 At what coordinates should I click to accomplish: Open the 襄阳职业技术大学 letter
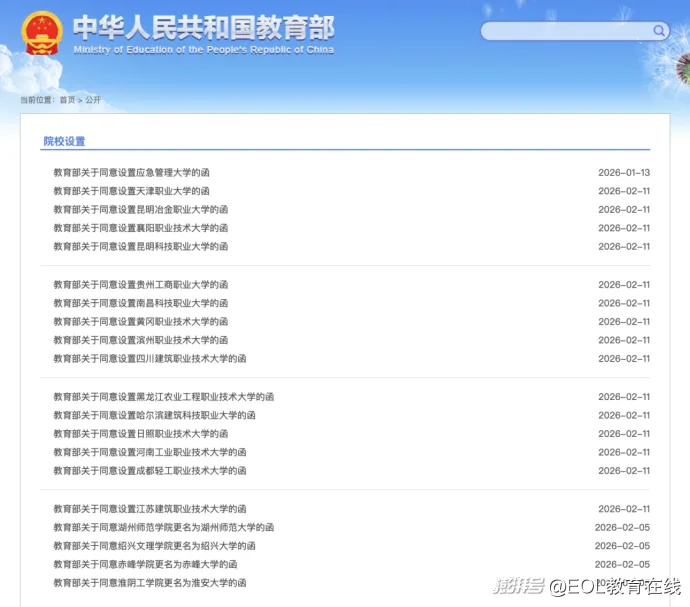pos(140,228)
